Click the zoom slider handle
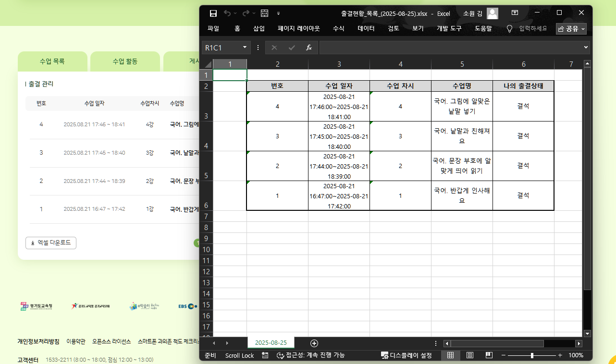 coord(532,355)
